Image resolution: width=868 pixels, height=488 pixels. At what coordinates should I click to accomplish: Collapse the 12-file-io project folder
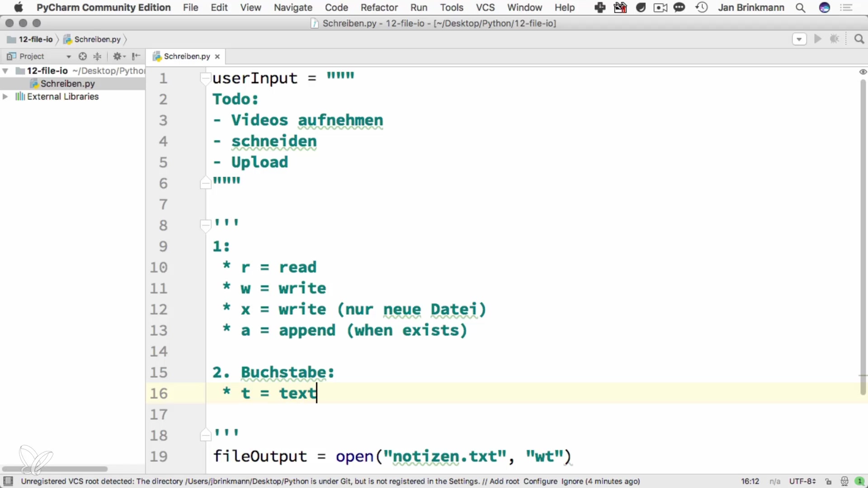pyautogui.click(x=5, y=71)
